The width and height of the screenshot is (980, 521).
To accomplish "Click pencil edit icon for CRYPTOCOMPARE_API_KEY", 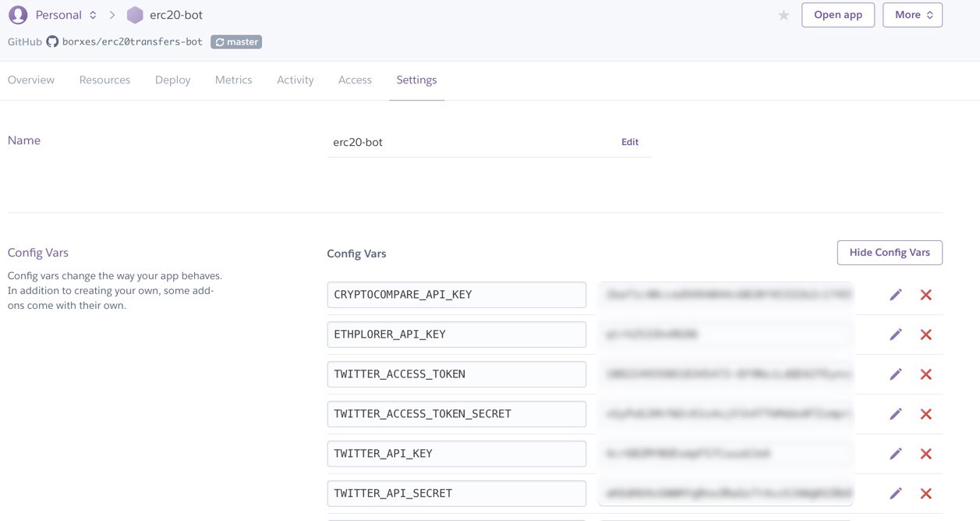I will pyautogui.click(x=895, y=295).
